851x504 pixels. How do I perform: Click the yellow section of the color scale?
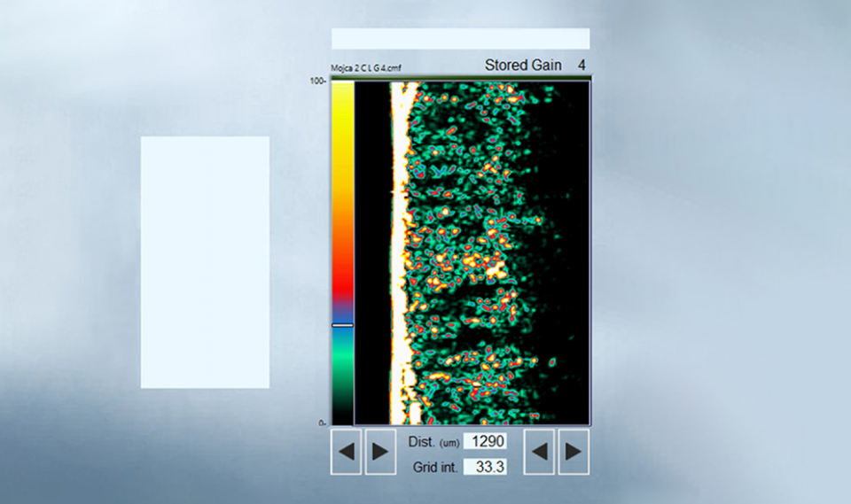click(x=342, y=151)
